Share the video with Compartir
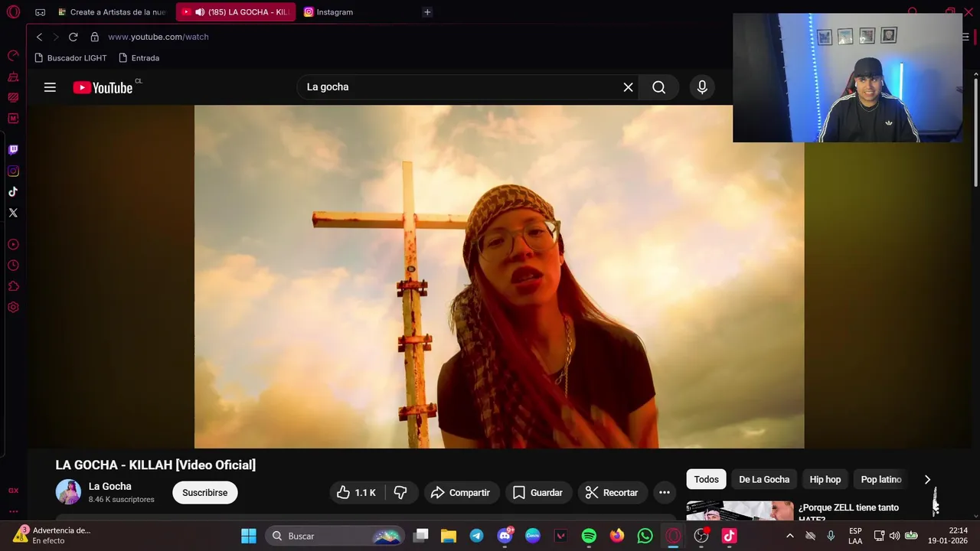This screenshot has width=980, height=551. (x=461, y=493)
